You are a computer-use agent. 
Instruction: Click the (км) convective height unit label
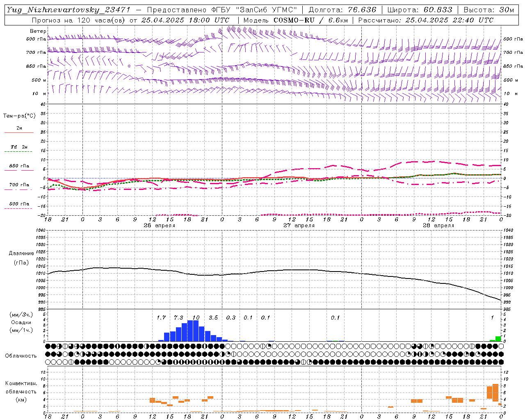[21, 399]
